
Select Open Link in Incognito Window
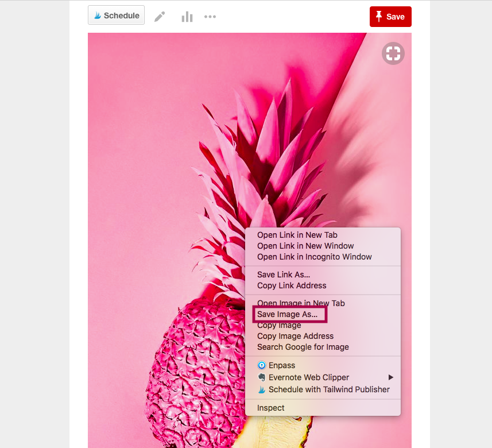323,257
